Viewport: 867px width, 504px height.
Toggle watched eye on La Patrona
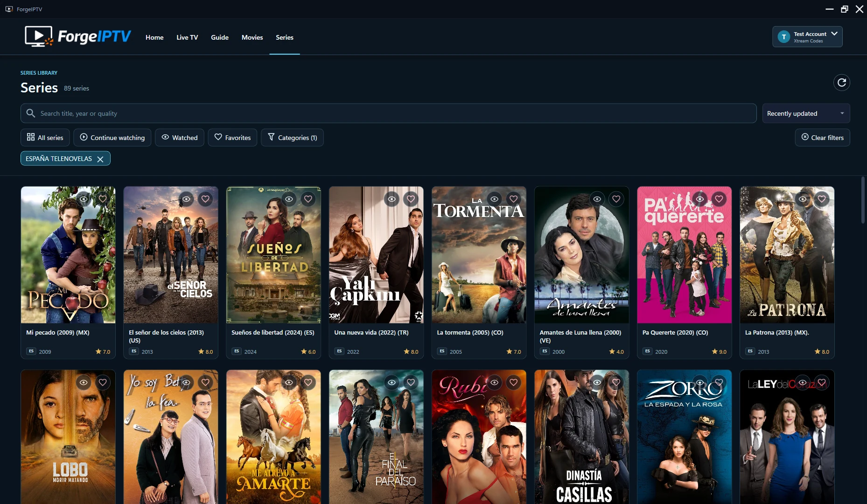tap(802, 199)
